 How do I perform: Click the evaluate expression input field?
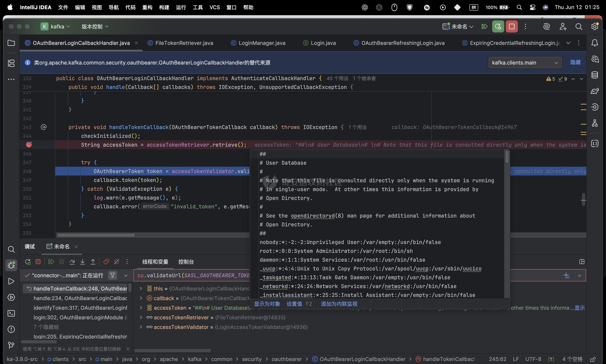tap(360, 275)
